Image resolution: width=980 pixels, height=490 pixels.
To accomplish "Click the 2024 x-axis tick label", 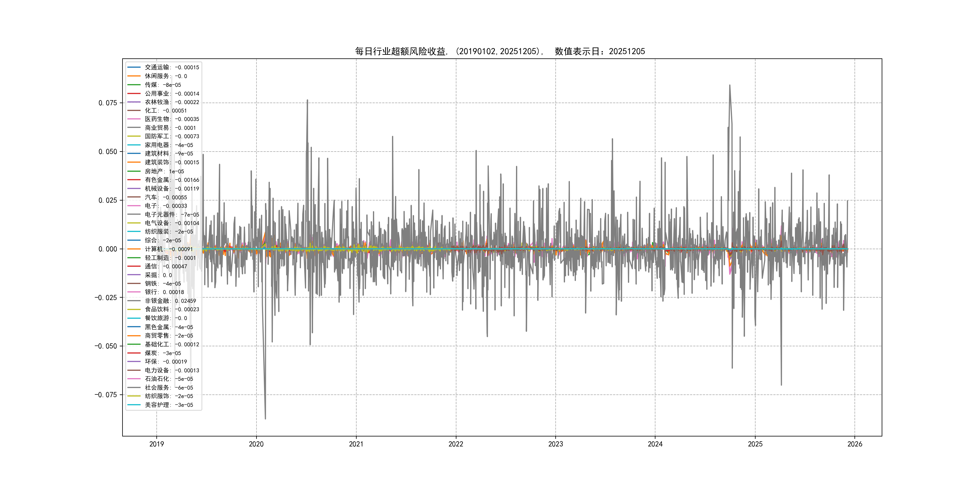I will [655, 444].
